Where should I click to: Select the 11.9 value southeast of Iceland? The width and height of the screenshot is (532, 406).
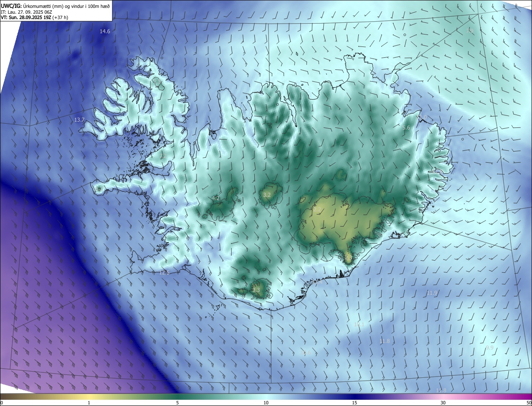pyautogui.click(x=432, y=293)
